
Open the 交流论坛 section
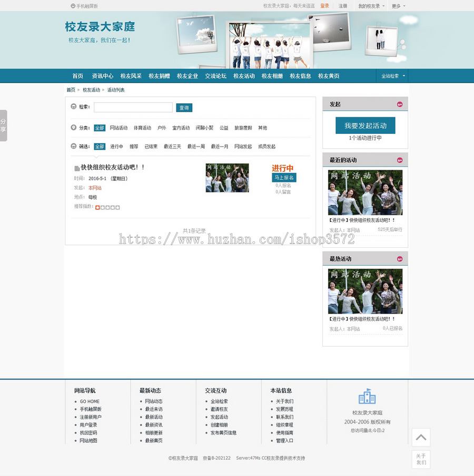[215, 76]
